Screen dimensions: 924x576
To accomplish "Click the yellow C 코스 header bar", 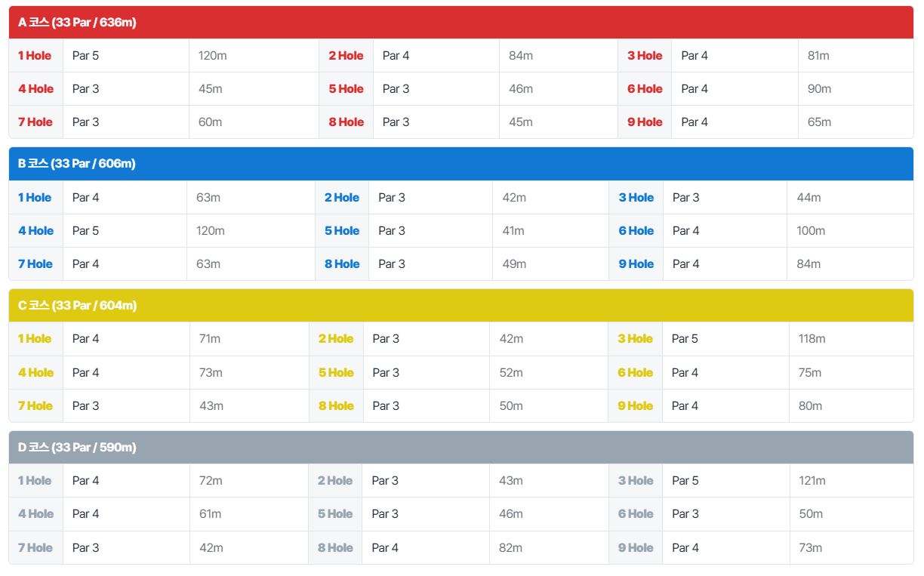I will (461, 305).
